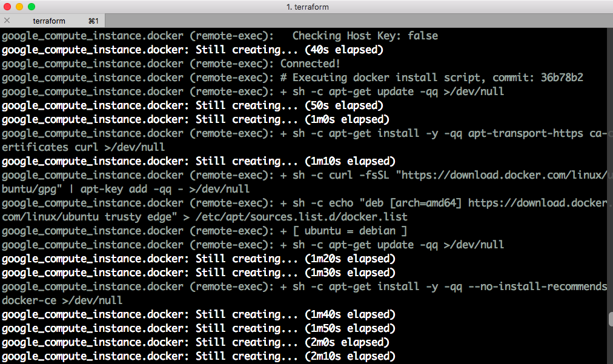Click 'Still creating... (1m0s elapsed)' line

point(196,120)
